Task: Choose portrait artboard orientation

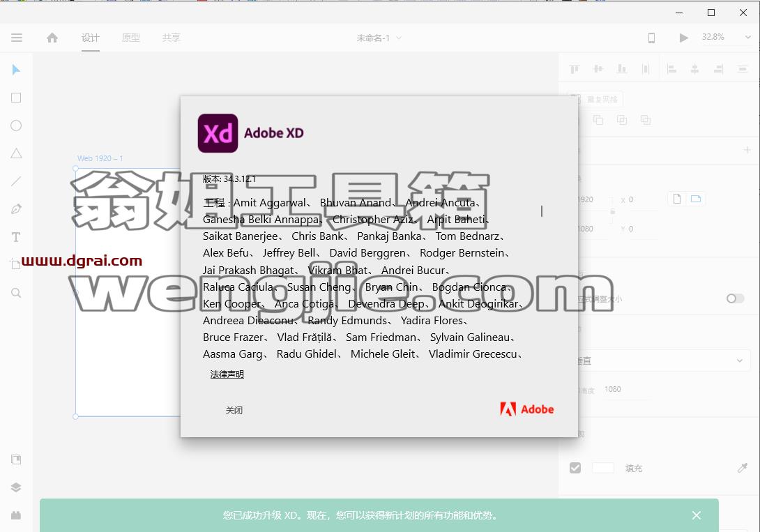Action: [677, 199]
